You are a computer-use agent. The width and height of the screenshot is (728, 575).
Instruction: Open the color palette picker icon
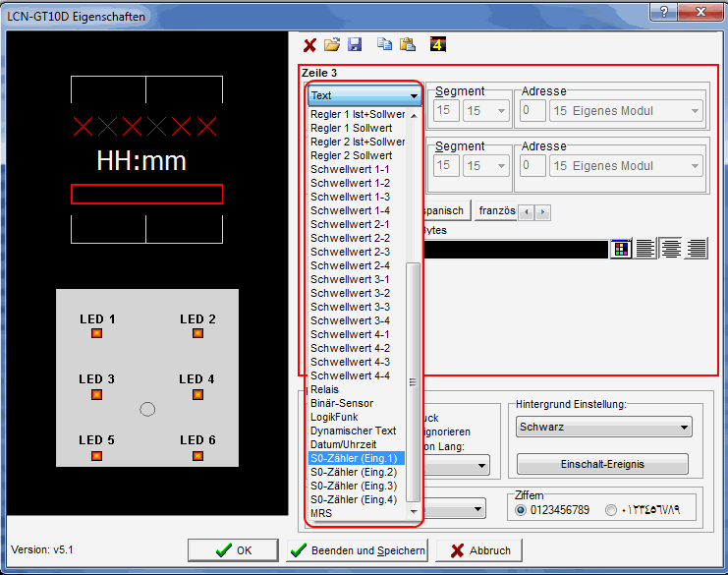pyautogui.click(x=620, y=250)
